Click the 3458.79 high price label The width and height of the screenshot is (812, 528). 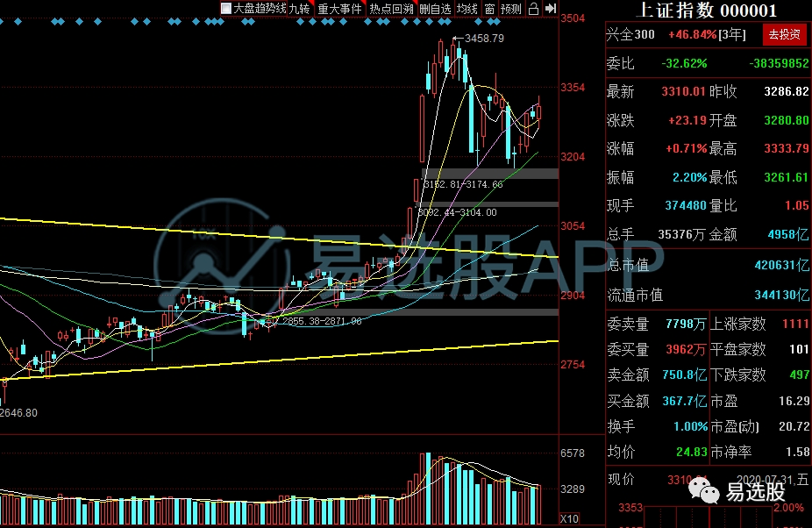coord(484,39)
